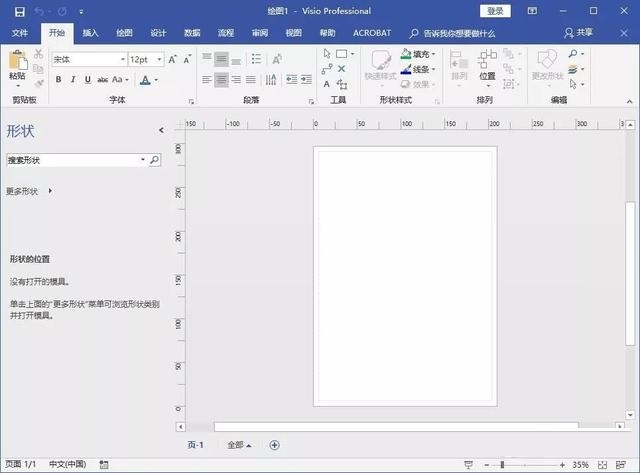
Task: Apply Italic formatting with the I icon
Action: tap(73, 80)
